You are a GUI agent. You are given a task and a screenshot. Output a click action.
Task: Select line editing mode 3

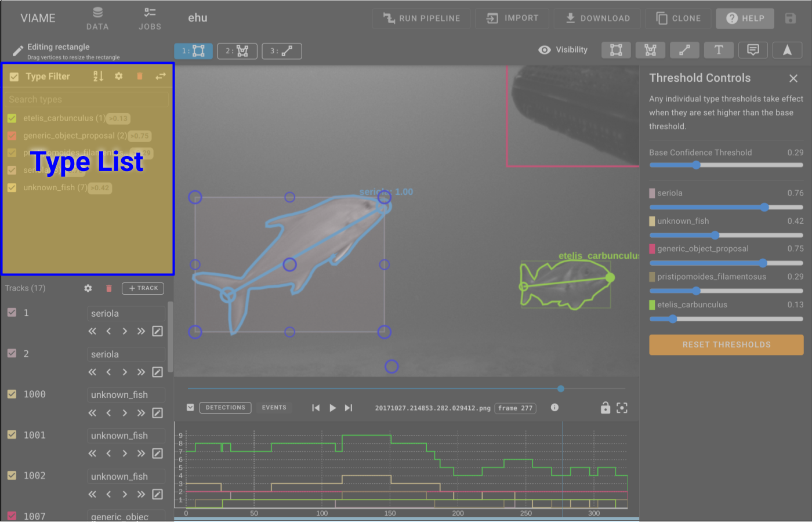[282, 51]
